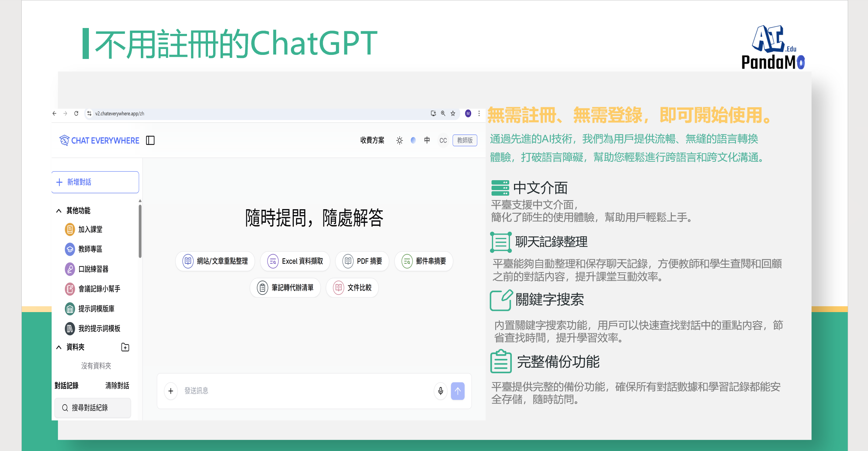Switch the theme toggle next to the sun

pos(413,140)
